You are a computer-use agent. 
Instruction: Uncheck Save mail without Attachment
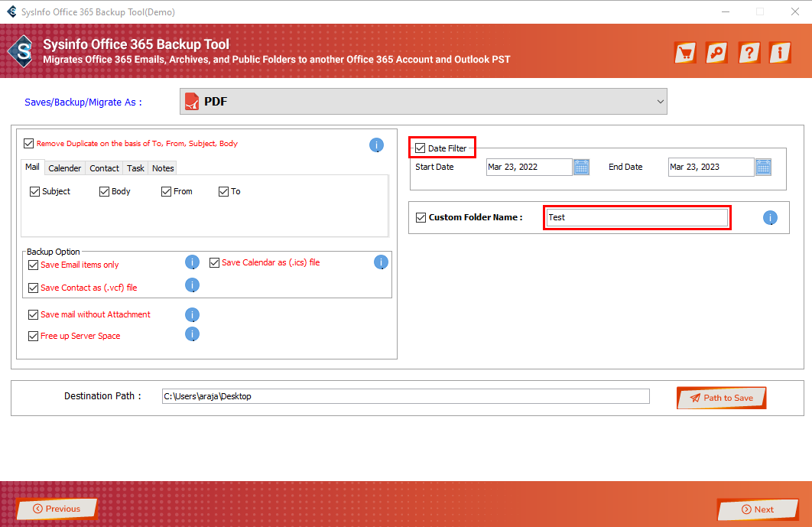(33, 314)
